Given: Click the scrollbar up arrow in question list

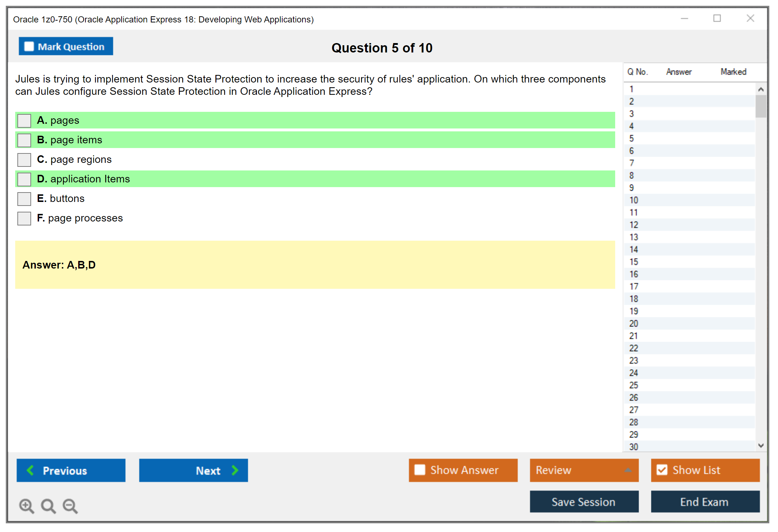Looking at the screenshot, I should (x=761, y=89).
